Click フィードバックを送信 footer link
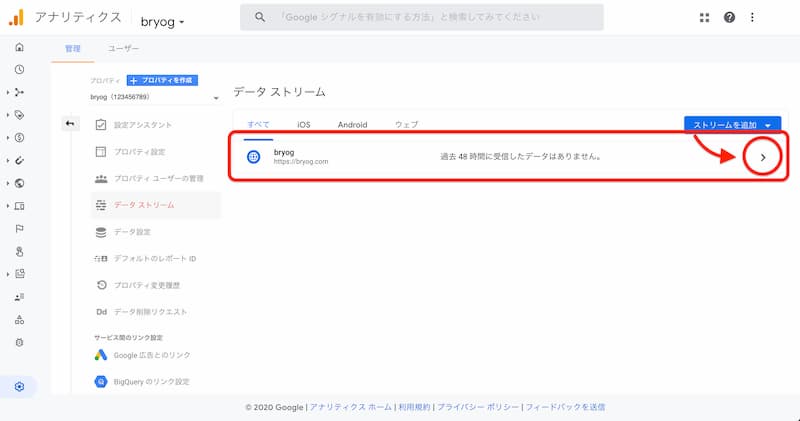The width and height of the screenshot is (800, 421). pyautogui.click(x=565, y=407)
